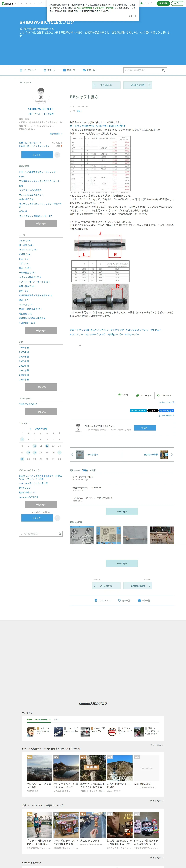Go to the next article 展示会＆東叡社 at the top

tap(138, 85)
